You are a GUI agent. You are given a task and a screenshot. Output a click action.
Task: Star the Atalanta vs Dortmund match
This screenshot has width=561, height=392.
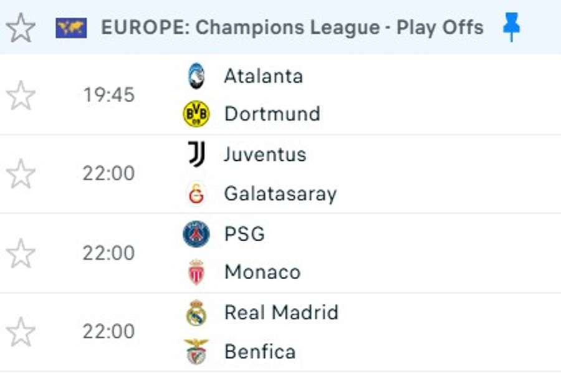pyautogui.click(x=21, y=95)
